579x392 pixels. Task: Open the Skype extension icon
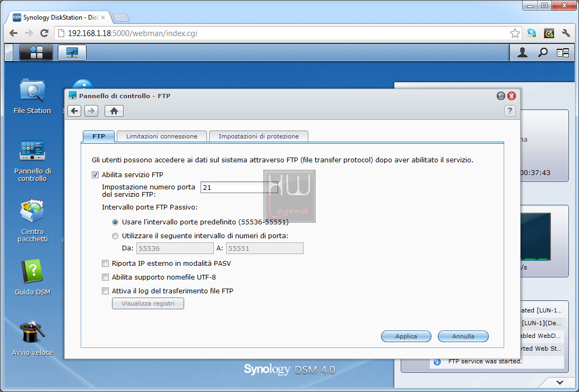[532, 33]
